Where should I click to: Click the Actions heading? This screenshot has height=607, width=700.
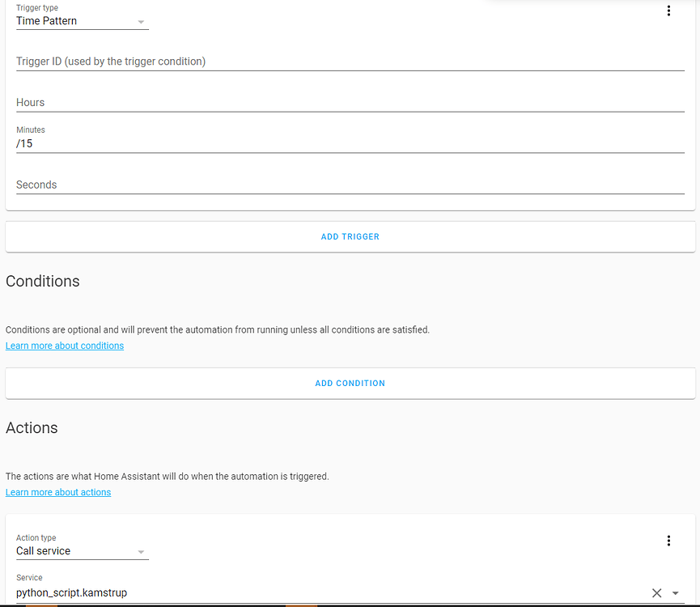point(32,427)
